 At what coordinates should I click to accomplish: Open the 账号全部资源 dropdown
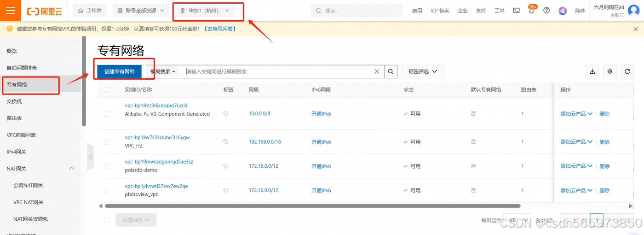(141, 11)
